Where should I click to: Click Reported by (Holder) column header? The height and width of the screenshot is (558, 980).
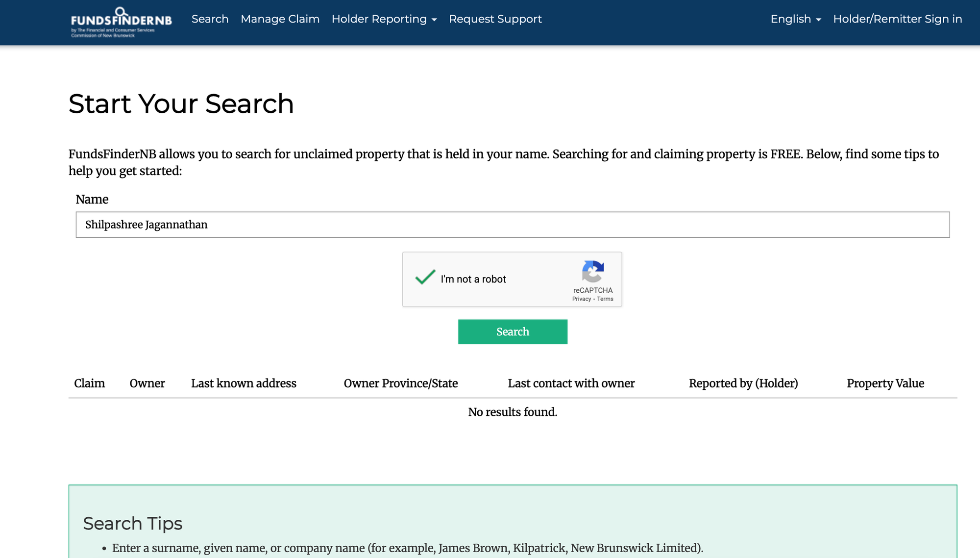click(743, 383)
